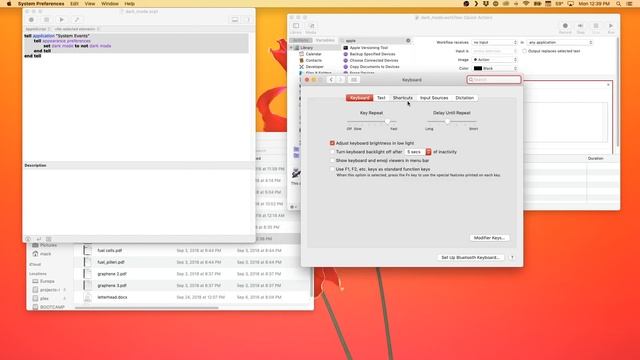
Task: Open the Media button in Automator toolbar
Action: (311, 28)
